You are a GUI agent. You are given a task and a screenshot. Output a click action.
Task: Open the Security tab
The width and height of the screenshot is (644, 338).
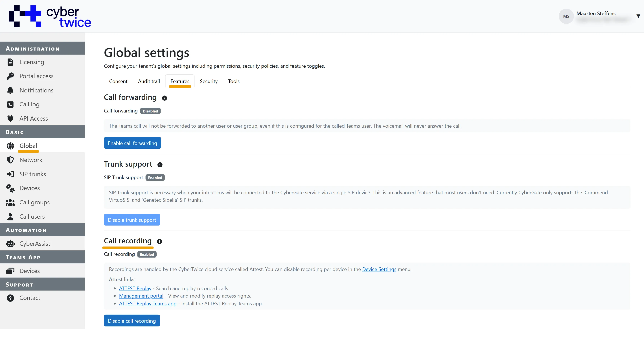209,81
